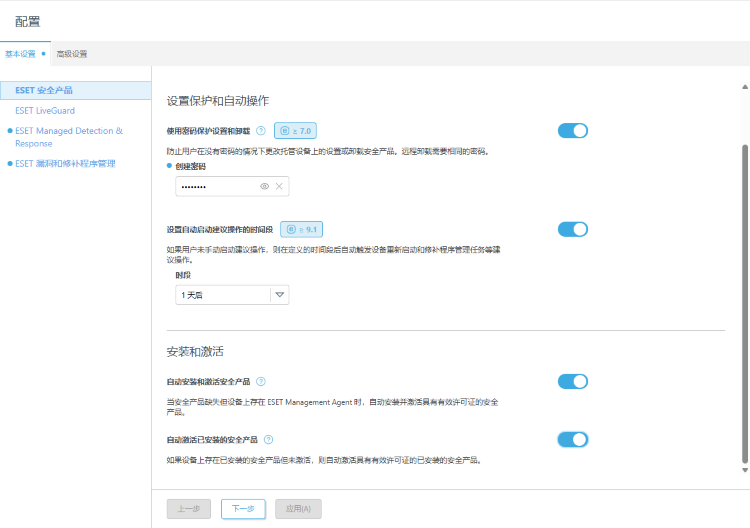
Task: Disable 使用密码保护设置和卸载 toggle
Action: pos(572,131)
